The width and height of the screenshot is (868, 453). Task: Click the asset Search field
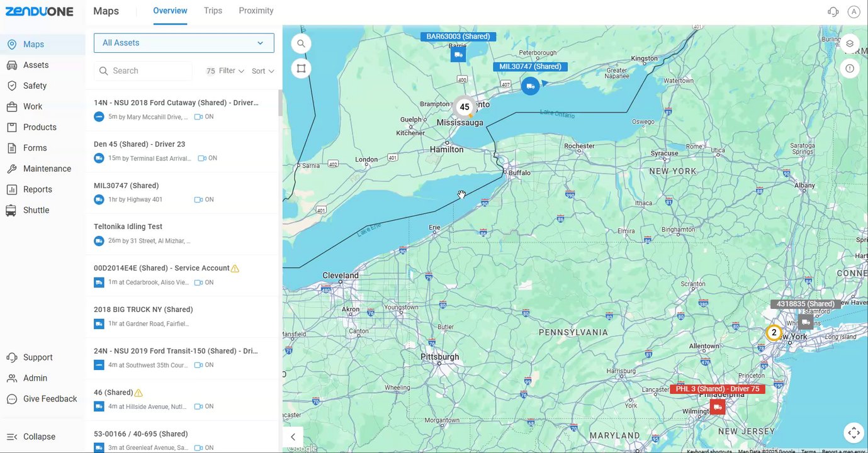[143, 71]
